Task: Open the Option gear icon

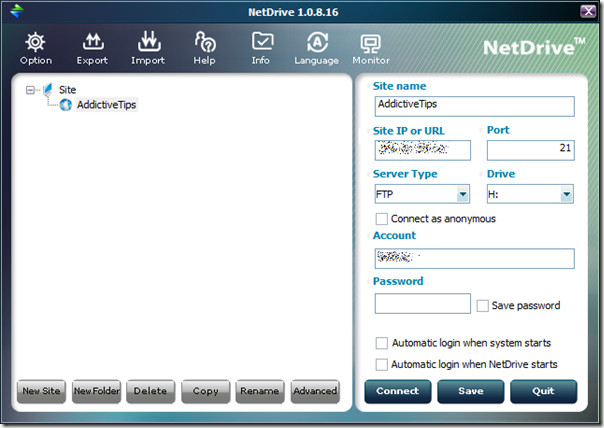Action: click(35, 42)
